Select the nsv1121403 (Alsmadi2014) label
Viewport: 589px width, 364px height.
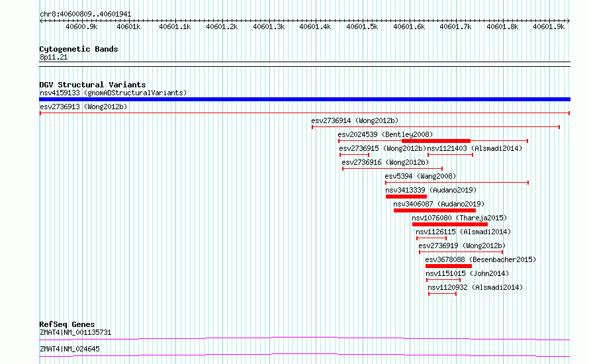(x=475, y=148)
